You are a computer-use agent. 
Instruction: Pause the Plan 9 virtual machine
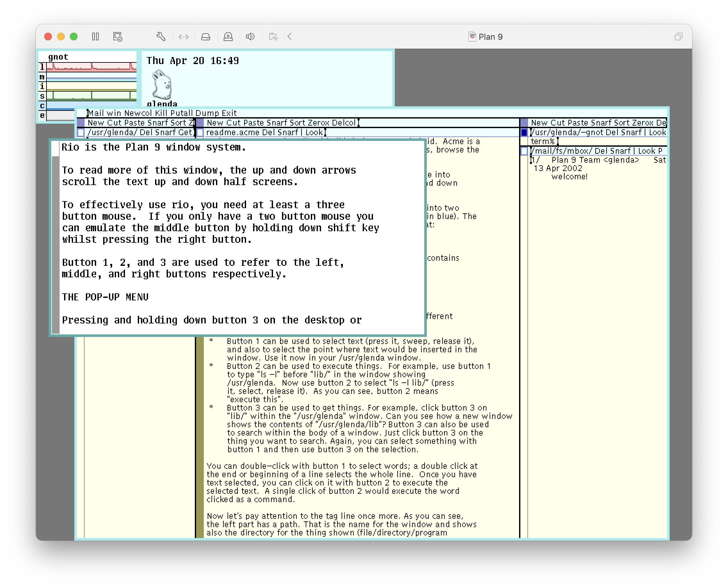tap(95, 37)
